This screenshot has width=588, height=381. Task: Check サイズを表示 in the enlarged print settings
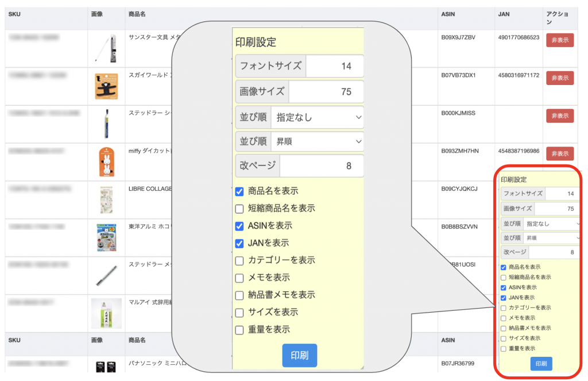click(239, 313)
